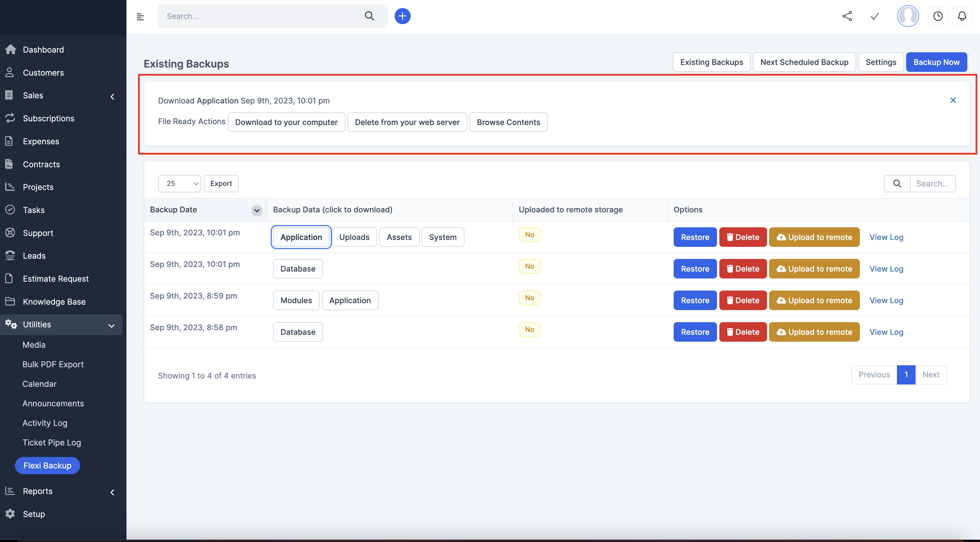Switch to Next Scheduled Backup tab
The height and width of the screenshot is (542, 980).
click(x=804, y=62)
